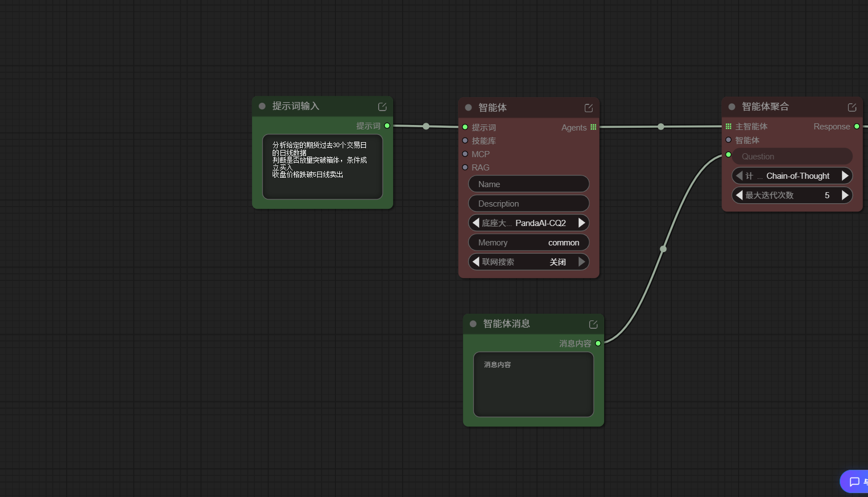868x497 pixels.
Task: Click left arrow of 联网搜索 selector
Action: 476,262
